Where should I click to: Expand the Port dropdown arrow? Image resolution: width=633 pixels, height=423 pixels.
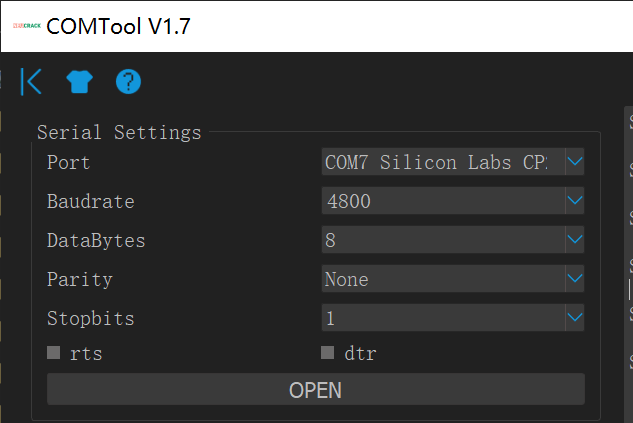click(574, 161)
